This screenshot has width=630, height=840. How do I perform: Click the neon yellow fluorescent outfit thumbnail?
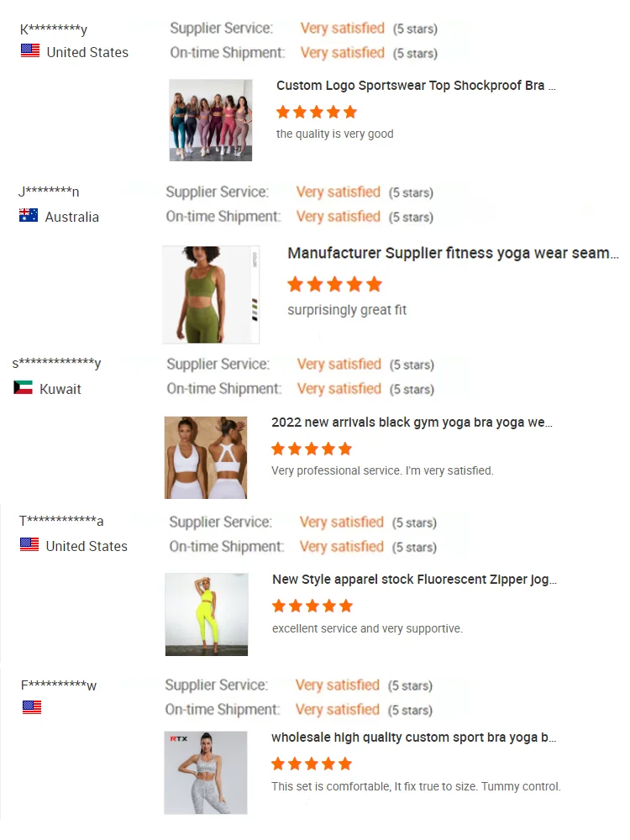point(207,615)
